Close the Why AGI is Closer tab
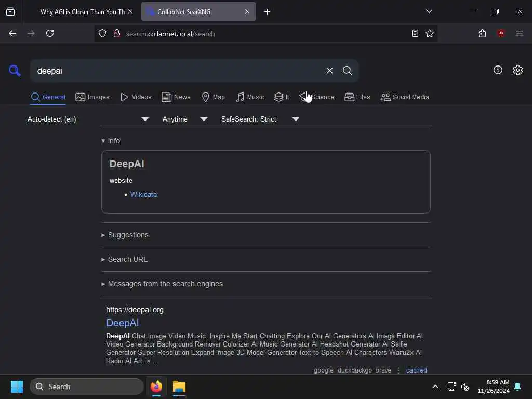The width and height of the screenshot is (532, 399). pyautogui.click(x=130, y=11)
